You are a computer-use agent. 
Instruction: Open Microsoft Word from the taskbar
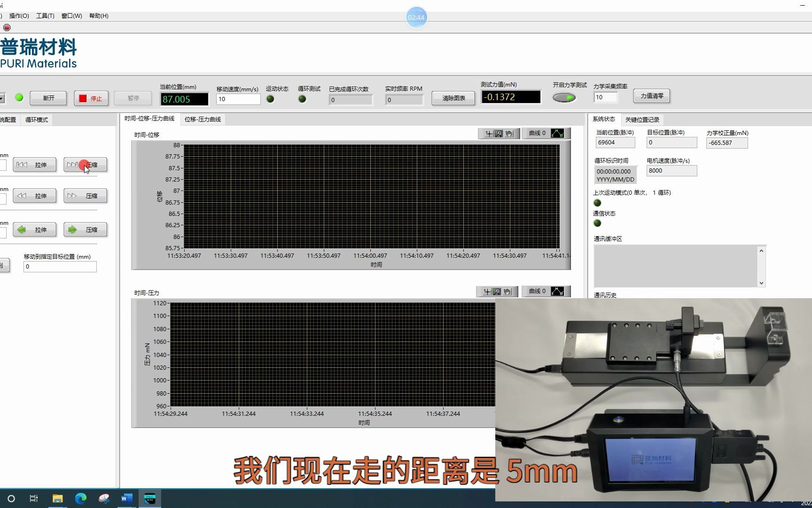(x=126, y=498)
